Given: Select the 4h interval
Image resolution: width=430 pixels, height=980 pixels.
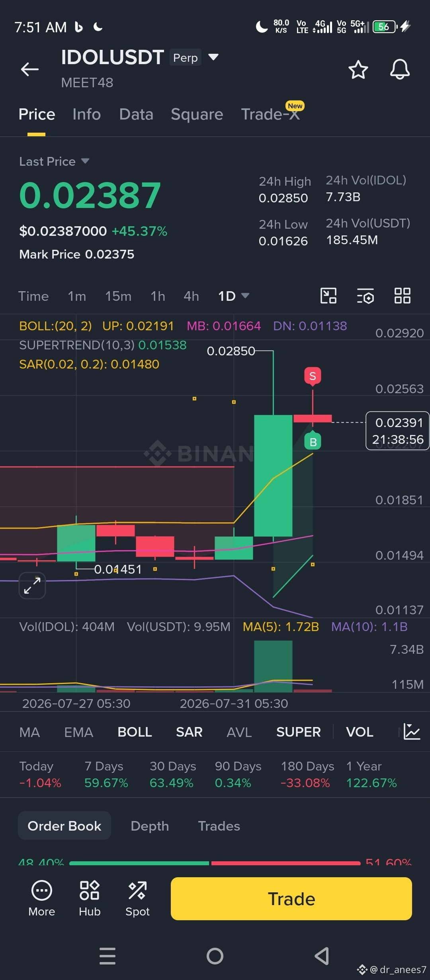Looking at the screenshot, I should pyautogui.click(x=191, y=296).
